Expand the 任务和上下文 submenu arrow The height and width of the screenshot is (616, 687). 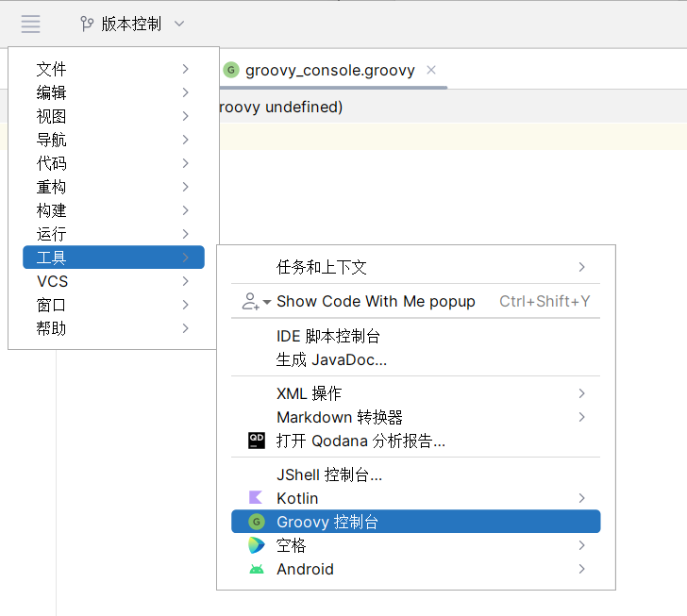(x=581, y=267)
